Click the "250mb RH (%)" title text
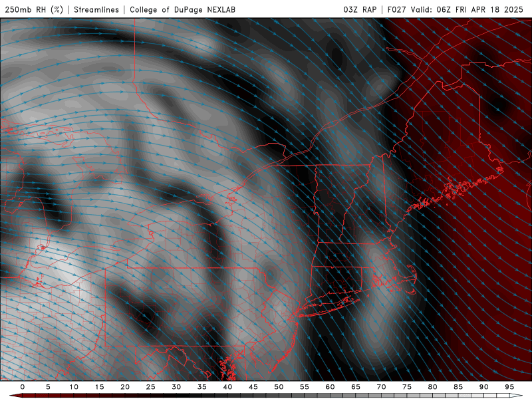Image resolution: width=532 pixels, height=399 pixels. tap(34, 9)
